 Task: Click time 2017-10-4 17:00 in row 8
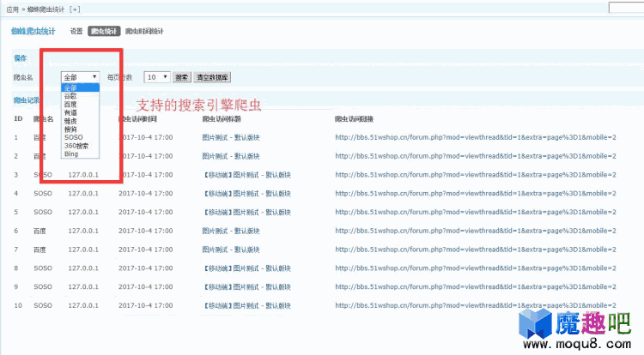pyautogui.click(x=145, y=268)
